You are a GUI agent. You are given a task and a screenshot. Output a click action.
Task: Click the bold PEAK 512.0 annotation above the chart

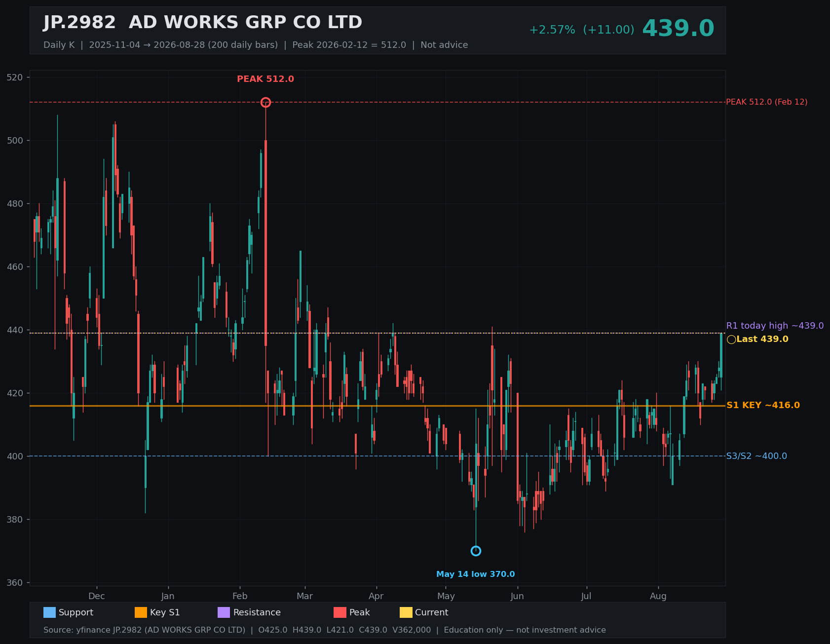click(265, 79)
